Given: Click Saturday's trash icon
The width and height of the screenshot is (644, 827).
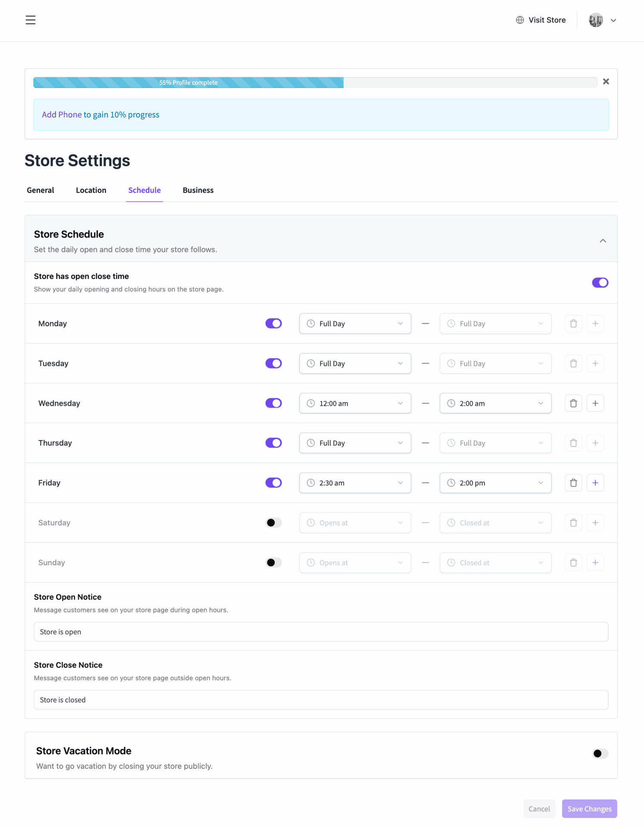Looking at the screenshot, I should [573, 522].
